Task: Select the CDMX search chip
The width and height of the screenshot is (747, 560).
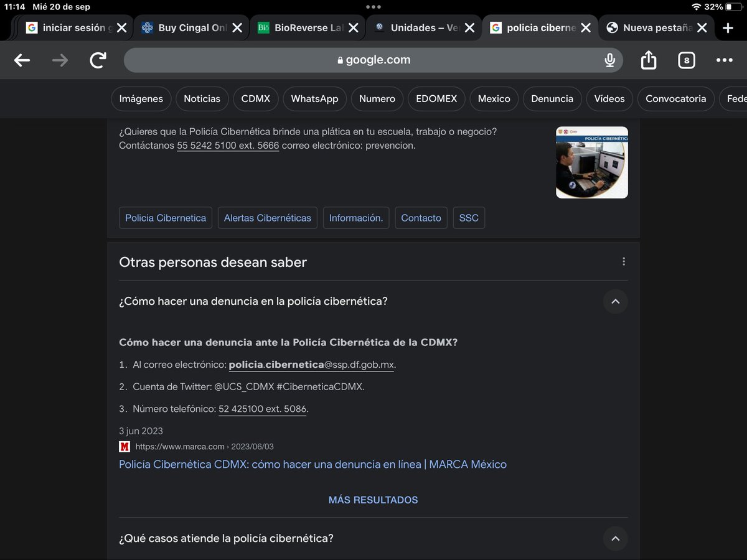Action: point(256,98)
